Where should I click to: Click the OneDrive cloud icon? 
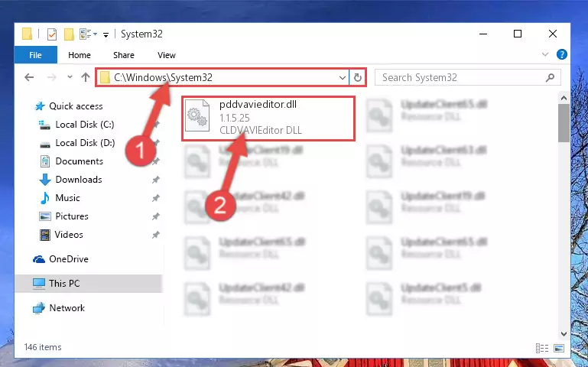pos(39,259)
